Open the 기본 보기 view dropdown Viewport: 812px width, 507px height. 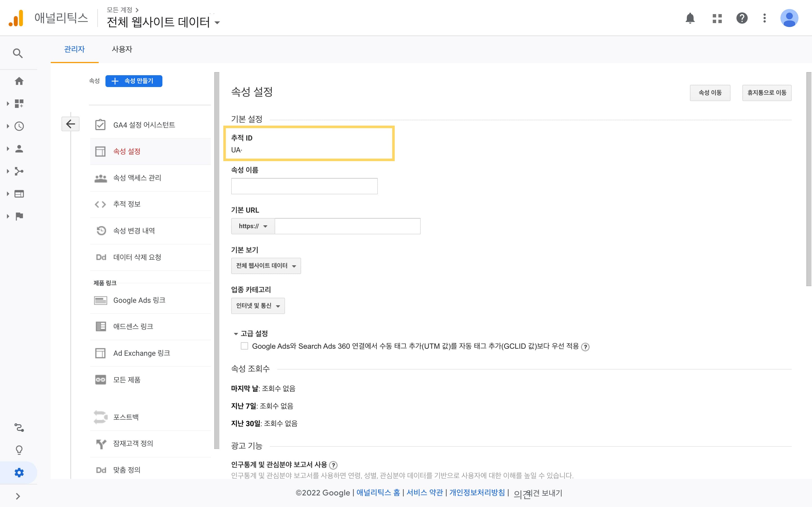pyautogui.click(x=266, y=266)
